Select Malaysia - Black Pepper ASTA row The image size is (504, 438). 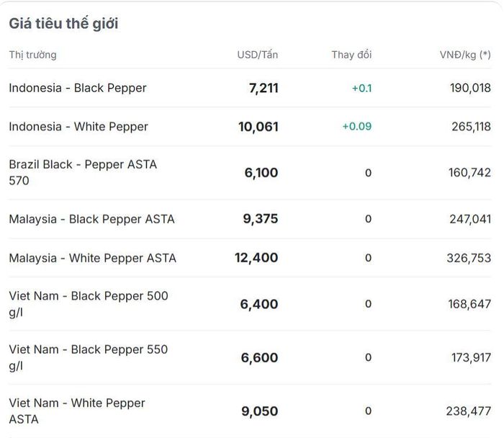point(250,219)
